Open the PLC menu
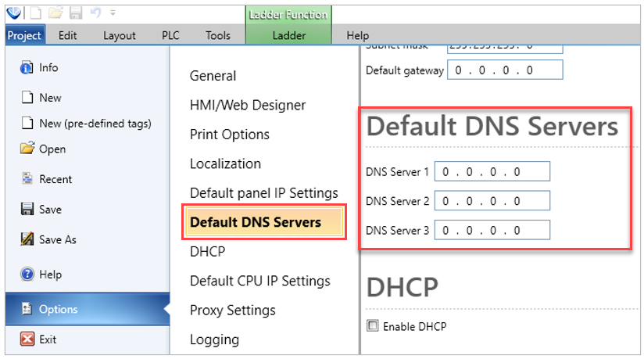 pos(170,35)
